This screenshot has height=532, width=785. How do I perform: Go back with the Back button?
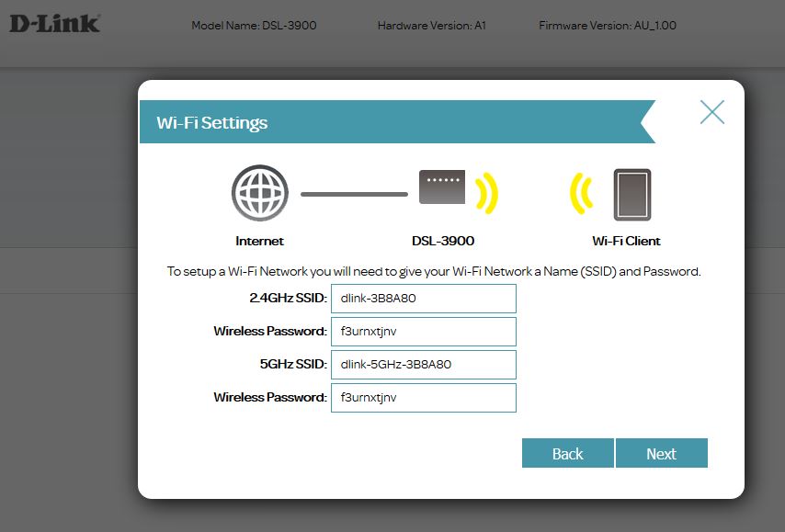tap(568, 453)
